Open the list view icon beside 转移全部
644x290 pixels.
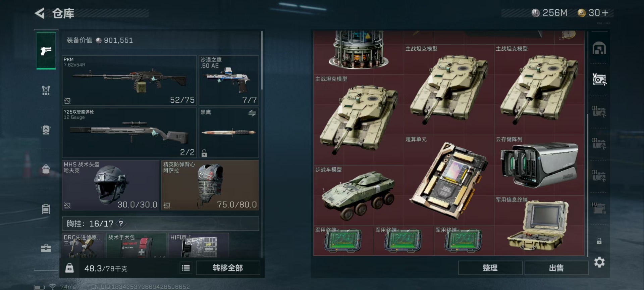(186, 268)
